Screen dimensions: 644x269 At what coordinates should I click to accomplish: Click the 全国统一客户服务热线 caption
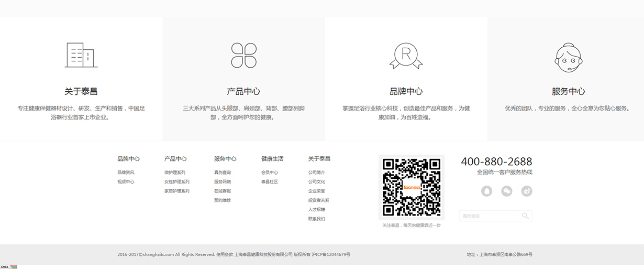[x=505, y=172]
